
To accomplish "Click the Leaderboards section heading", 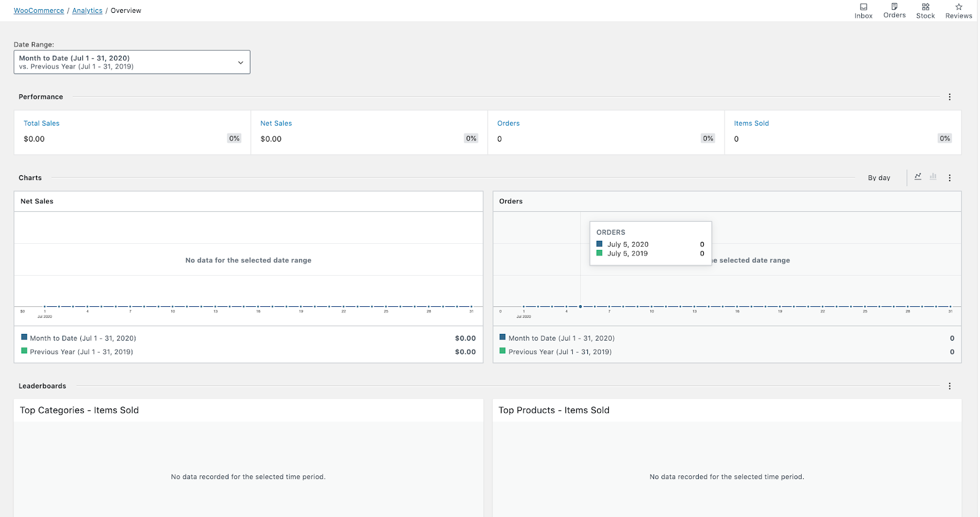I will point(42,386).
